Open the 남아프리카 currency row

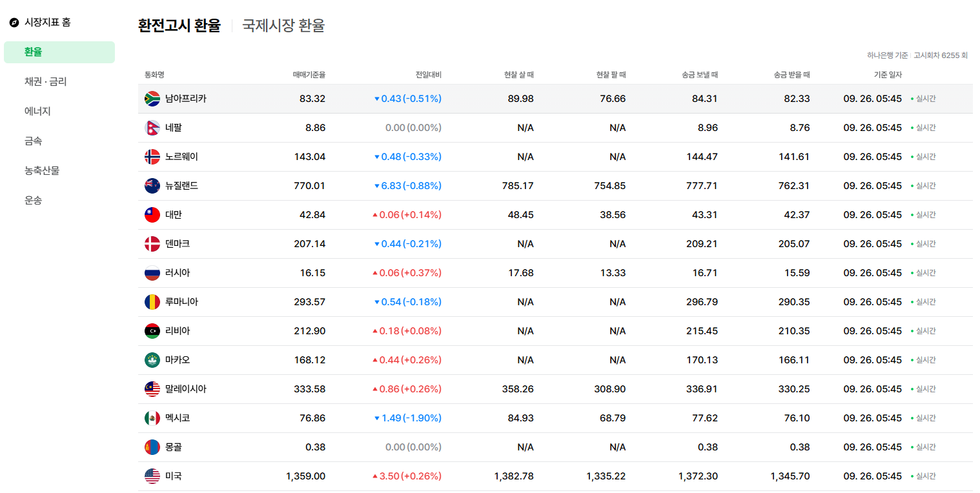(555, 99)
